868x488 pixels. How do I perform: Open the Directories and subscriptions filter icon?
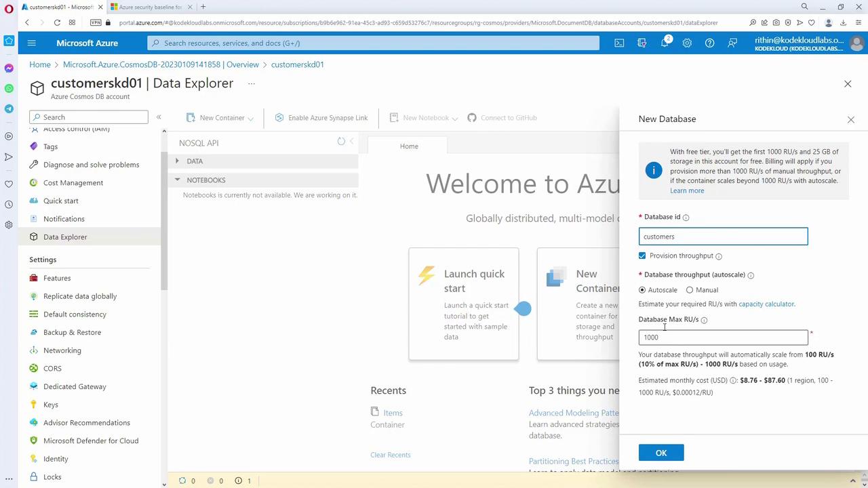[x=642, y=43]
